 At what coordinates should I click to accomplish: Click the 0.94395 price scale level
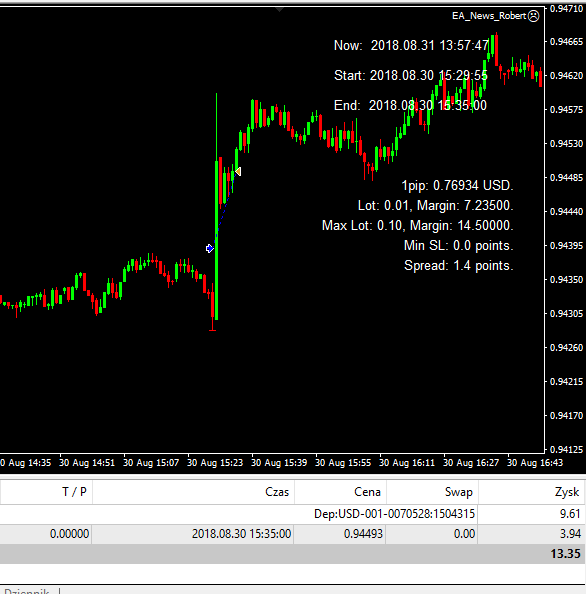[x=566, y=246]
